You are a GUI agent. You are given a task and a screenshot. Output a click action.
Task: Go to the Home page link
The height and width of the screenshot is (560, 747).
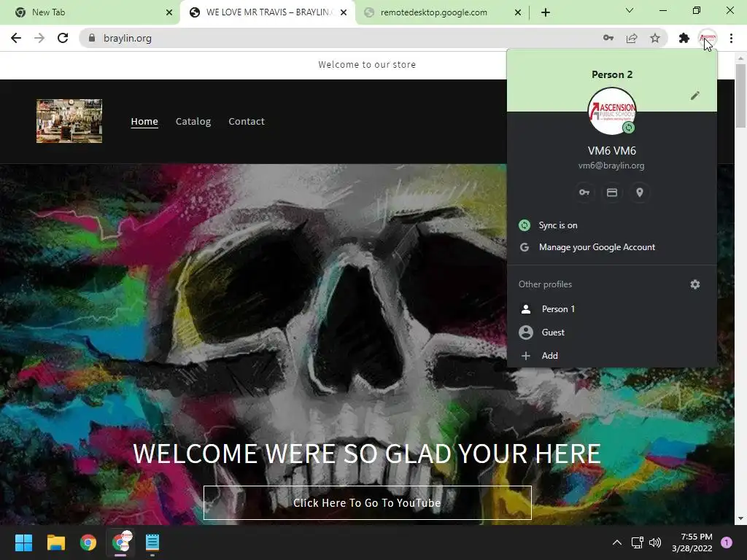tap(144, 122)
